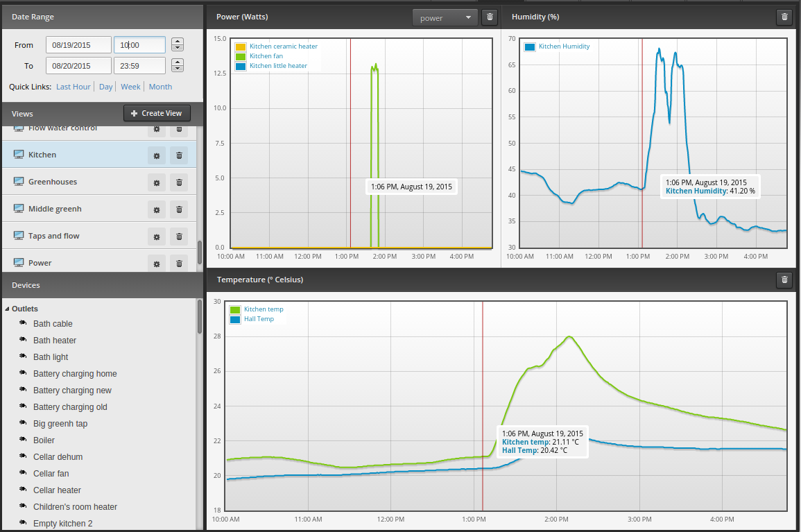
Task: Select the Taps and flow view
Action: pyautogui.click(x=99, y=236)
